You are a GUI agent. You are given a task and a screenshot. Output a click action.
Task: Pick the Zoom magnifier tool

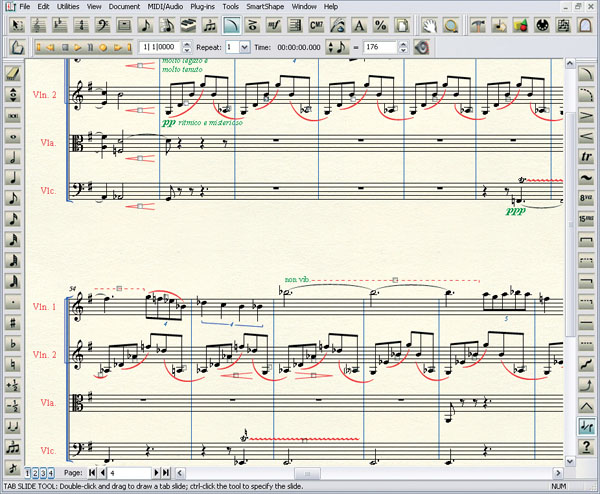[451, 26]
